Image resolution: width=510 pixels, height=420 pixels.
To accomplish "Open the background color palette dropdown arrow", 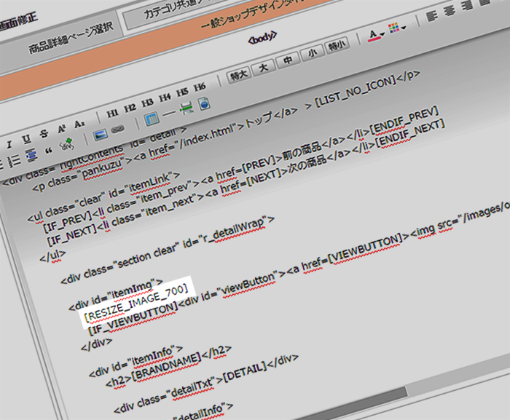I will tap(404, 28).
